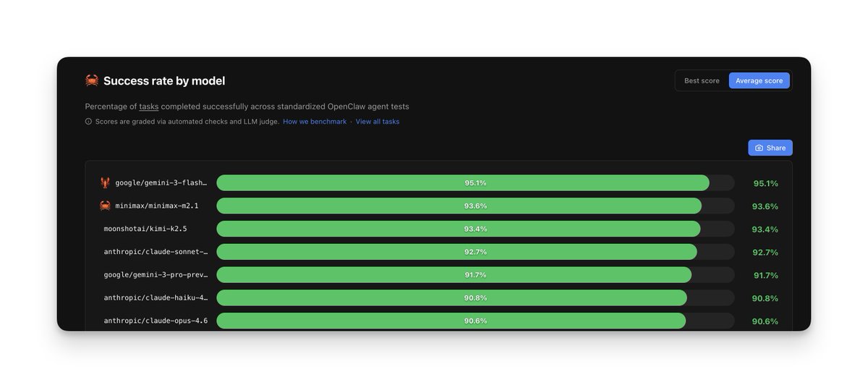Click the info icon before Scores are graded
868x388 pixels.
(88, 122)
